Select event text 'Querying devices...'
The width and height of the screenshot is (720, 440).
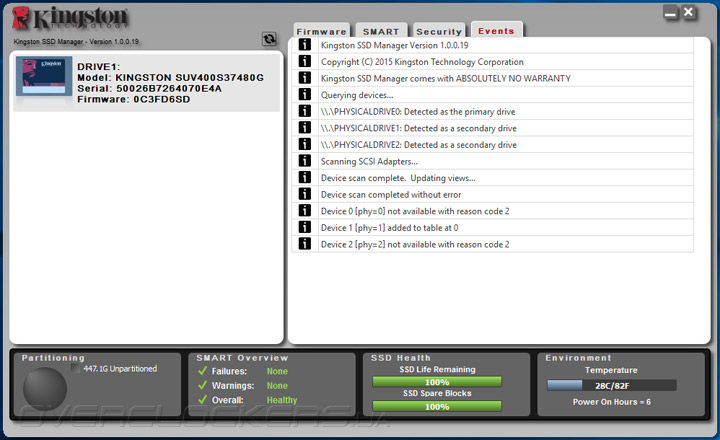[357, 95]
